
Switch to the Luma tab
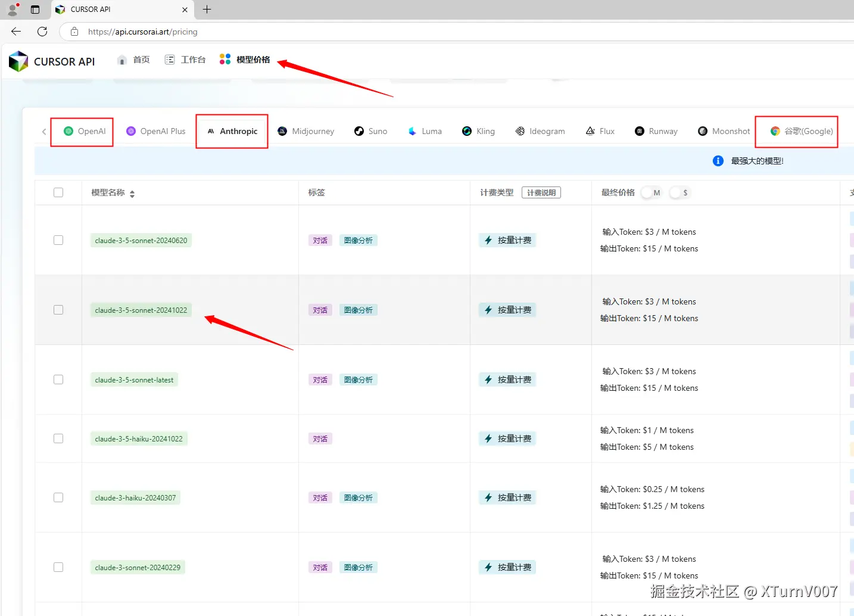click(x=425, y=131)
